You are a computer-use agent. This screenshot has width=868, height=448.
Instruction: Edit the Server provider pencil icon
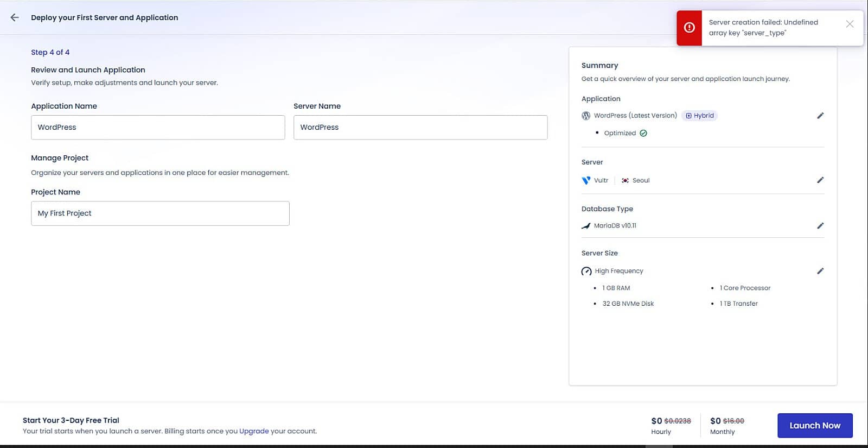(x=820, y=180)
